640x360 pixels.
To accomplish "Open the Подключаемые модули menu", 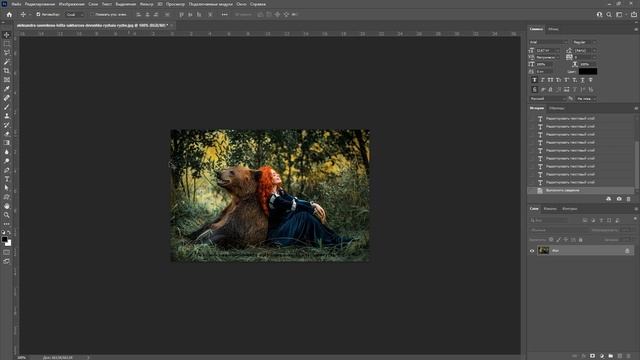I will (x=211, y=4).
